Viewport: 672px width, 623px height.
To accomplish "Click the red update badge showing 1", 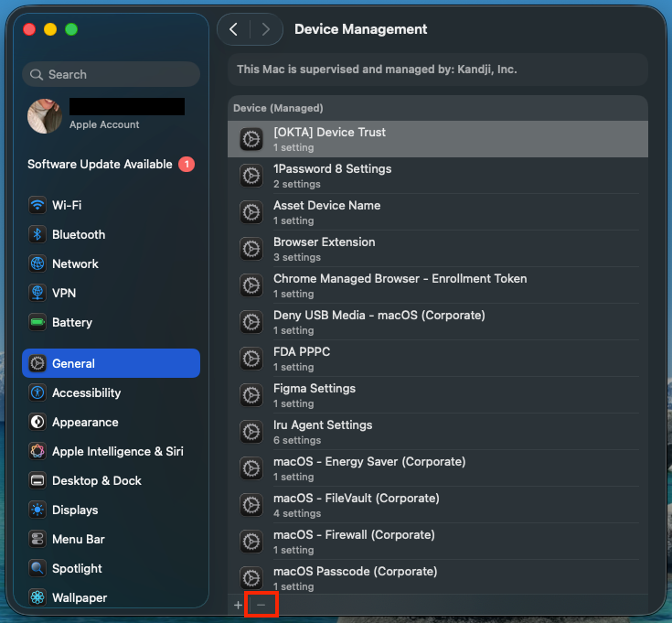I will tap(187, 165).
